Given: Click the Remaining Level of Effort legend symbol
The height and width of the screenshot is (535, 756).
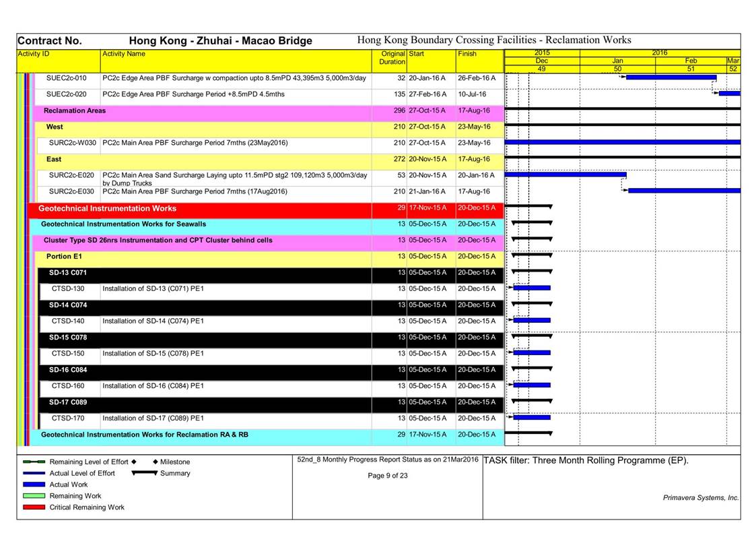Looking at the screenshot, I should 34,462.
